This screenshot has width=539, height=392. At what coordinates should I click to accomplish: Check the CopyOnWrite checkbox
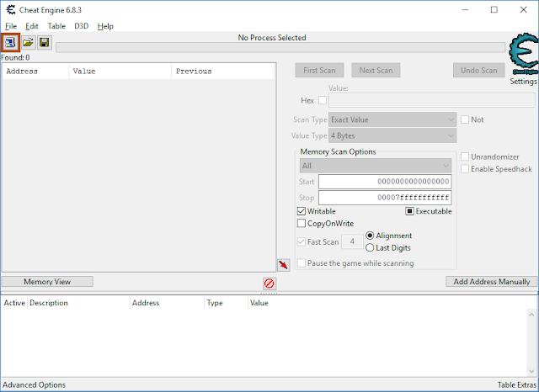click(302, 224)
